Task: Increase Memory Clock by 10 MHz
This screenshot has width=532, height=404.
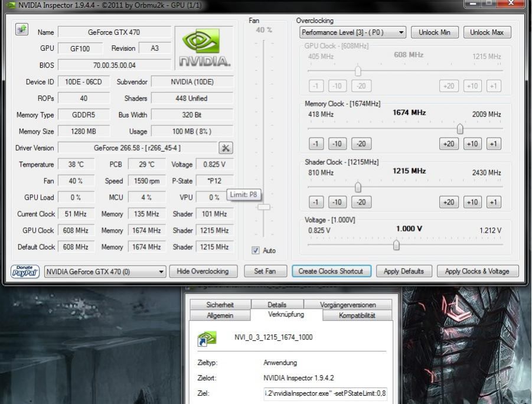Action: [472, 144]
